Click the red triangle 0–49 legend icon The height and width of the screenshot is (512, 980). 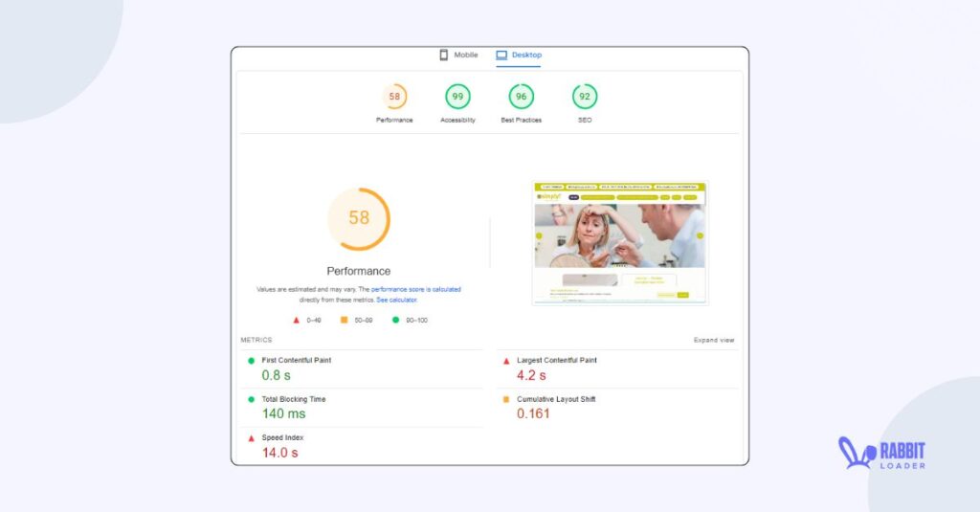[297, 320]
